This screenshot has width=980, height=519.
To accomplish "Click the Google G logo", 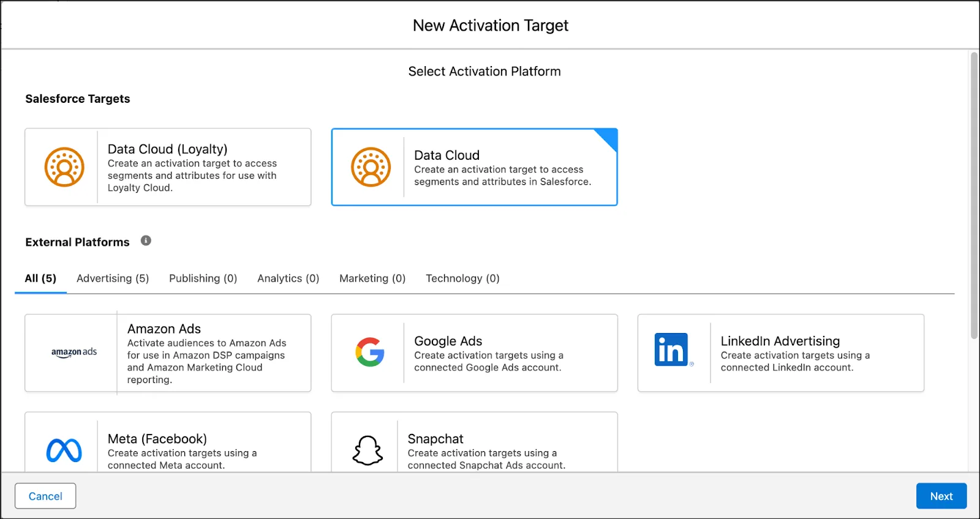I will pyautogui.click(x=370, y=352).
